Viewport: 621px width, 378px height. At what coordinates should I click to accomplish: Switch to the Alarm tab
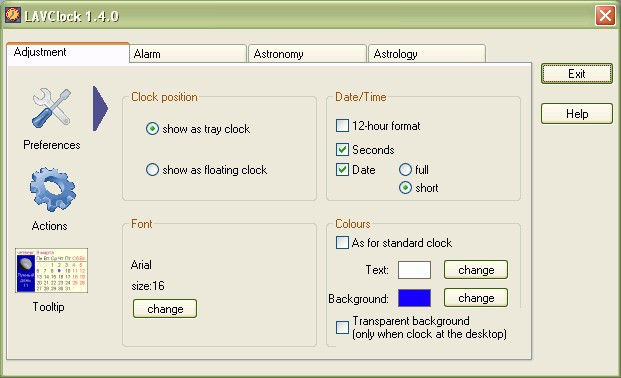coord(188,54)
